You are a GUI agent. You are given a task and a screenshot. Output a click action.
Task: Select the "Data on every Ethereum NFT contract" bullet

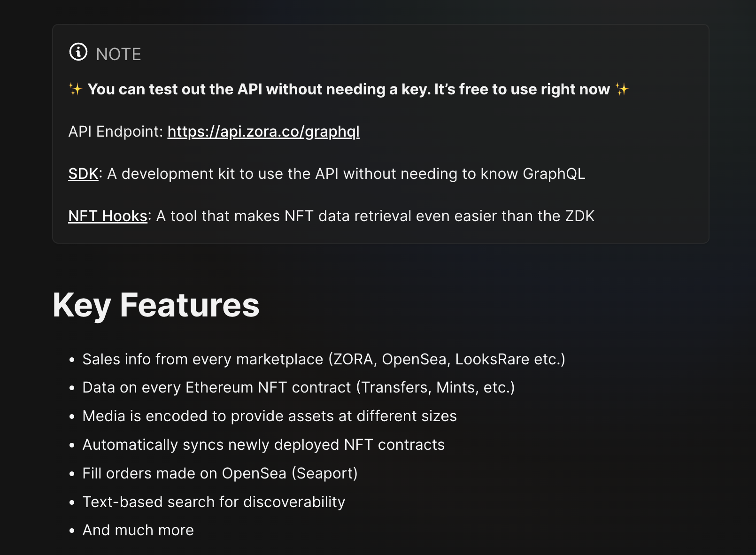(x=299, y=387)
